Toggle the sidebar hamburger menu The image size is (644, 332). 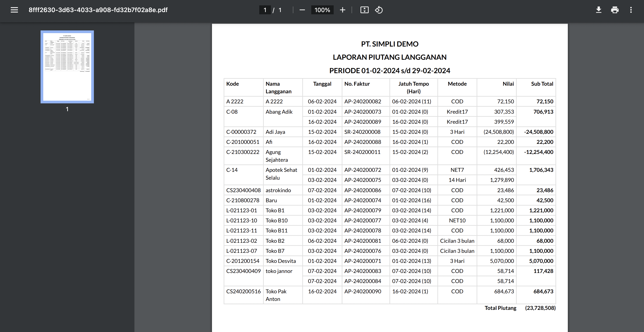click(x=14, y=10)
